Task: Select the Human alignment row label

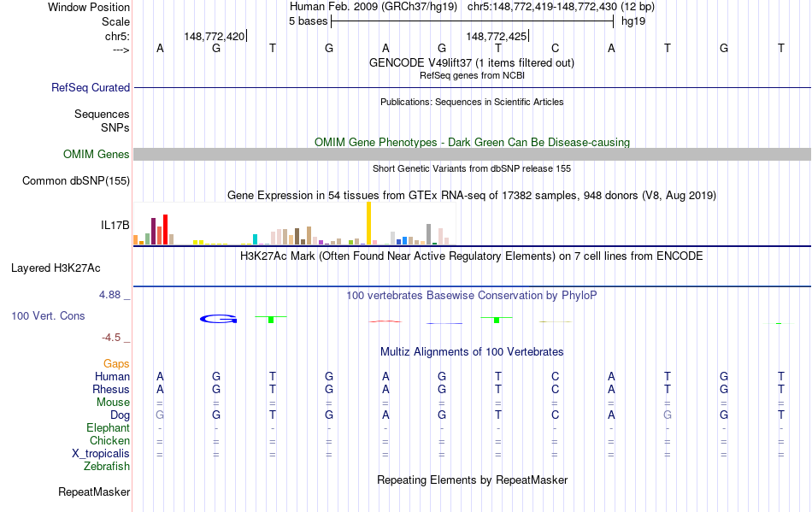Action: pos(112,376)
